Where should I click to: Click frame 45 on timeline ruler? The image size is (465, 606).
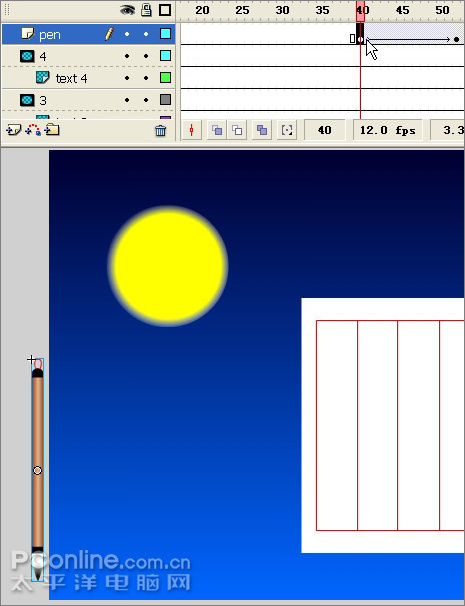click(x=402, y=10)
